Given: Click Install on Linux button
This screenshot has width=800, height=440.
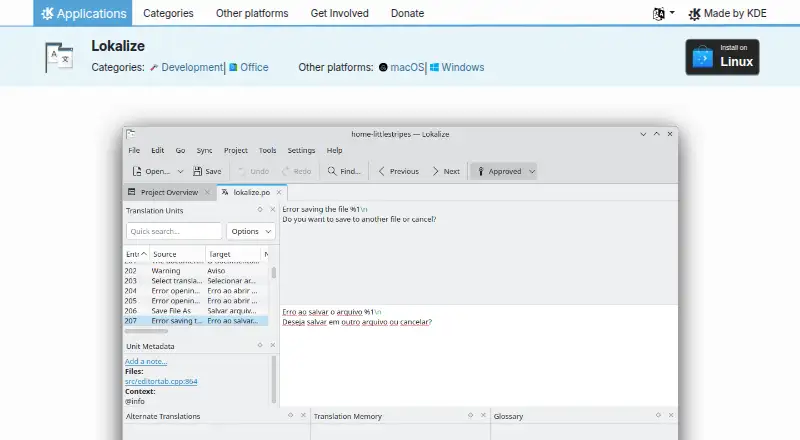Looking at the screenshot, I should pos(722,57).
